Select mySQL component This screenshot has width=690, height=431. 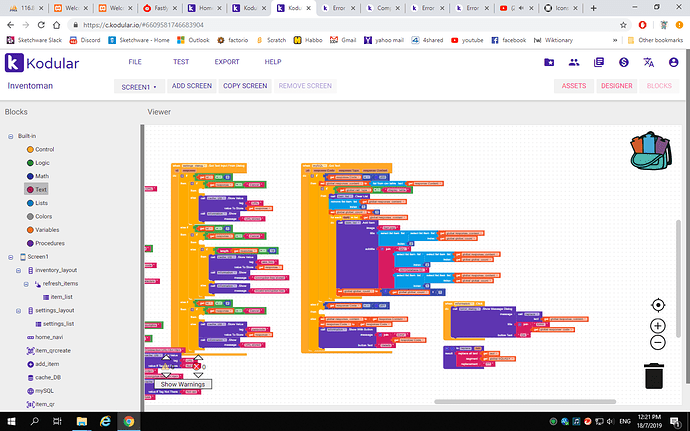[x=40, y=391]
